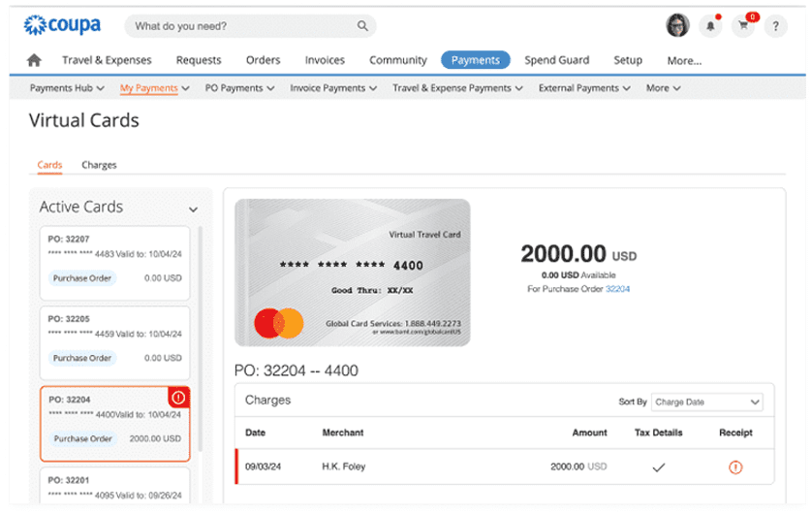Viewport: 812px width, 515px height.
Task: Click missing receipt warning icon for H.K. Foley
Action: point(735,467)
